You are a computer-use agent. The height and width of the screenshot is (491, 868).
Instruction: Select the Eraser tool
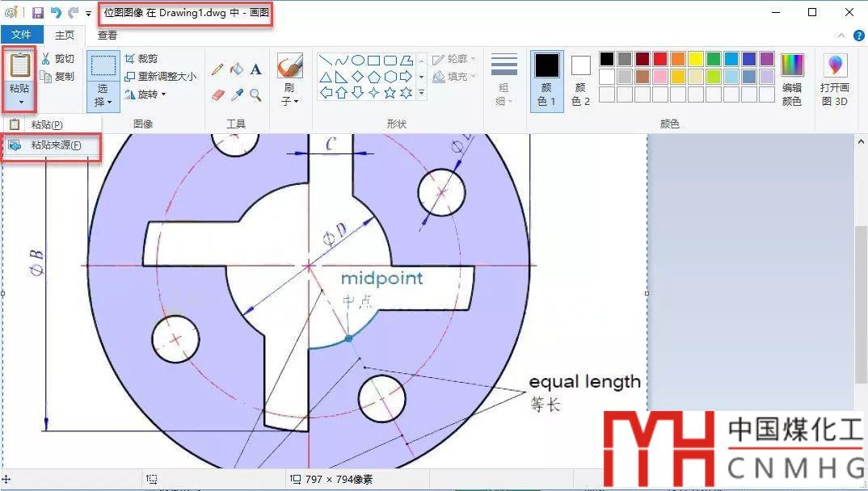pyautogui.click(x=217, y=95)
